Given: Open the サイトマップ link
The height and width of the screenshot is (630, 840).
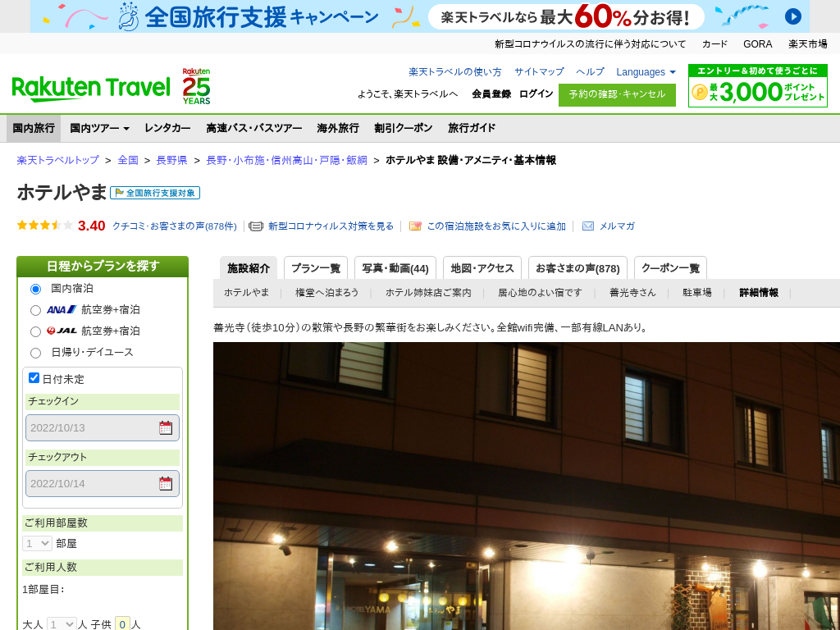Looking at the screenshot, I should point(539,72).
